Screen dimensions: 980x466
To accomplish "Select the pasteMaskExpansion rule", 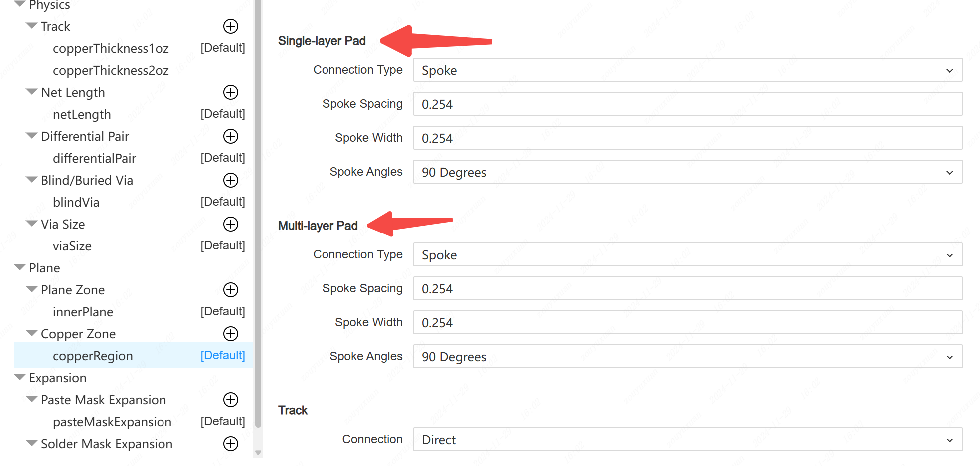I will tap(112, 422).
